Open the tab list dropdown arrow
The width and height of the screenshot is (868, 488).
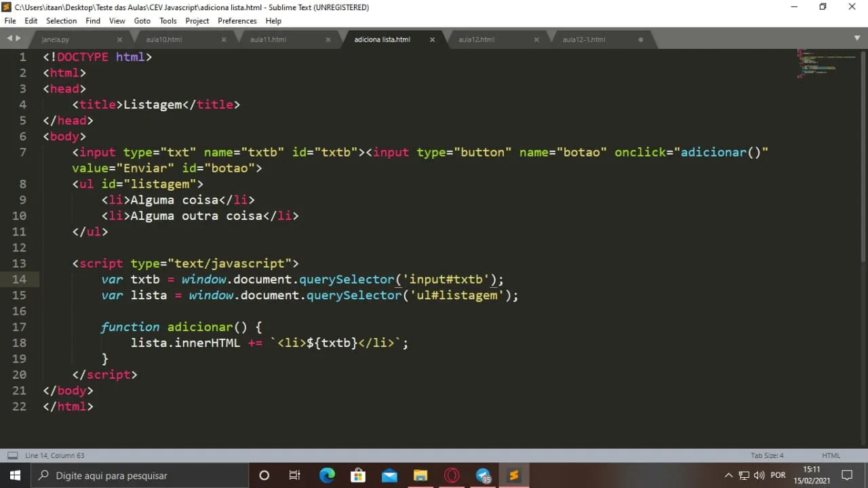coord(857,38)
